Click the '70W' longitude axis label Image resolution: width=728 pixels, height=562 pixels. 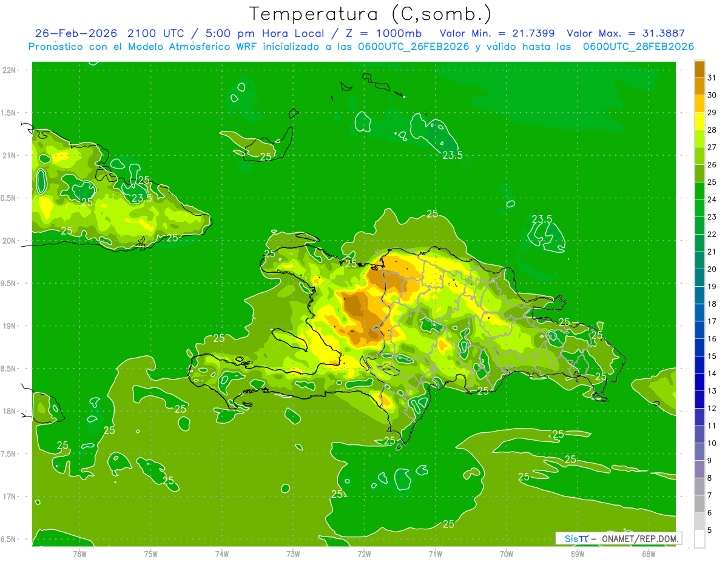[507, 554]
